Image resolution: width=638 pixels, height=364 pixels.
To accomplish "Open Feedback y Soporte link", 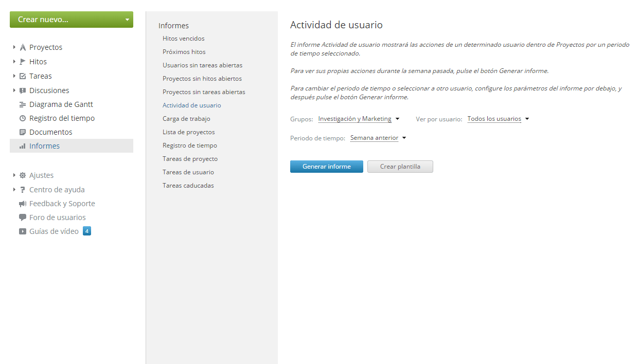I will coord(62,204).
